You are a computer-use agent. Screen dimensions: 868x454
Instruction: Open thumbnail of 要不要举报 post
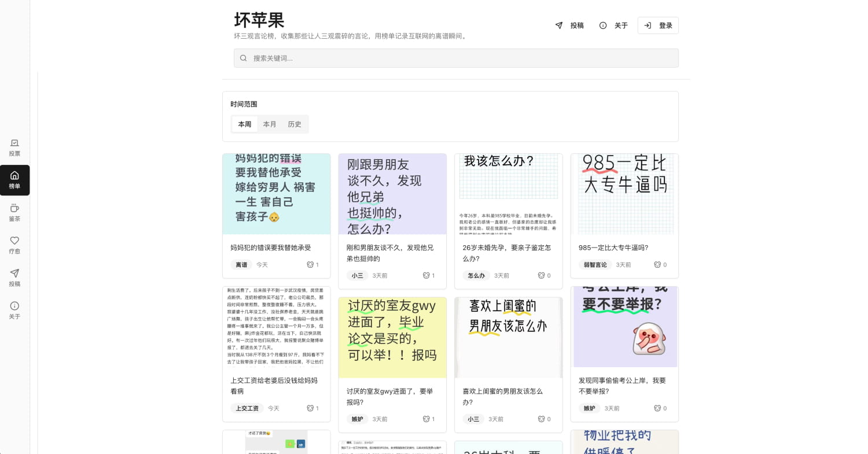tap(624, 327)
